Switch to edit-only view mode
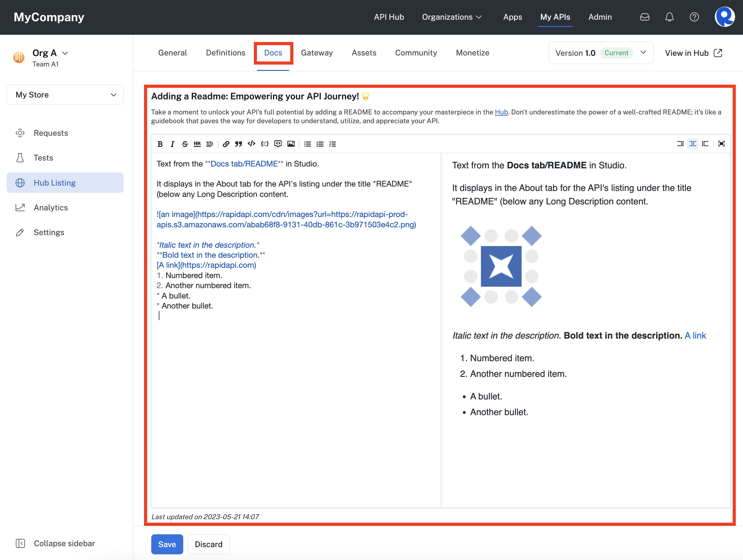Screen dimensions: 743x560 [x=680, y=144]
